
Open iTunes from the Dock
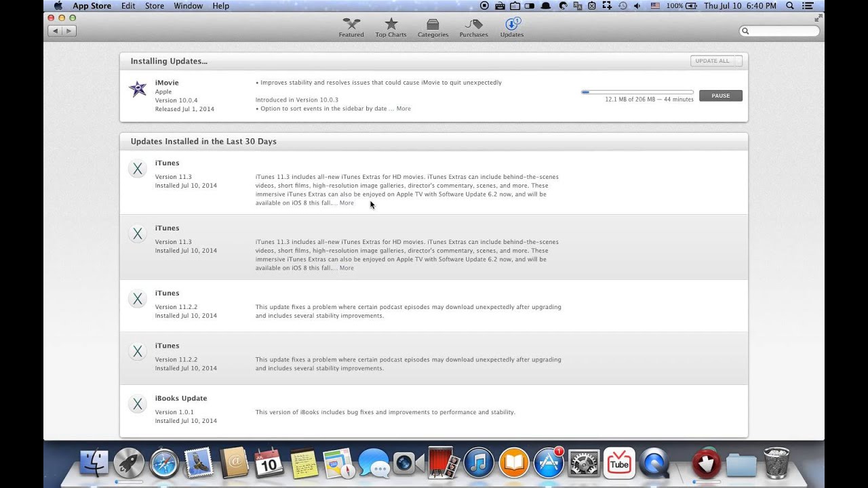[x=479, y=464]
